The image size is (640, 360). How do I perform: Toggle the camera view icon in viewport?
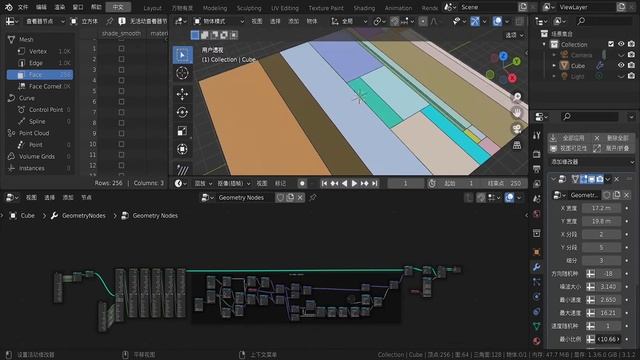[x=517, y=129]
